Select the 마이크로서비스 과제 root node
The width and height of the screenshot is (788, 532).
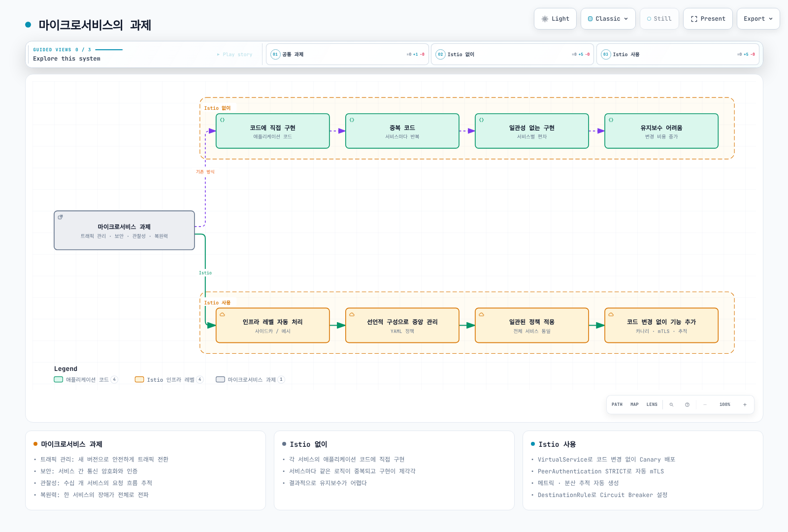[124, 231]
